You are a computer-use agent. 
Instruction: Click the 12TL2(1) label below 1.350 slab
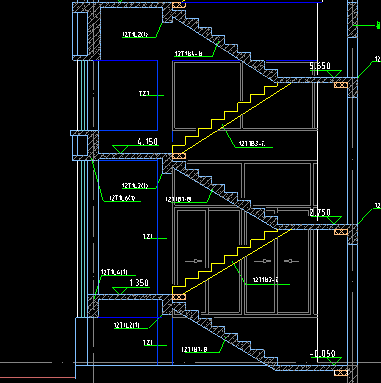[x=127, y=325]
